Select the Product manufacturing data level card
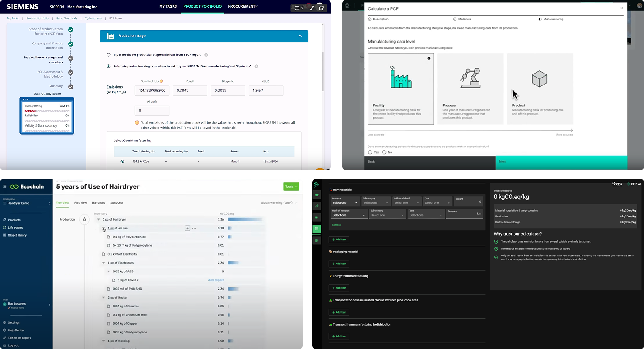Screen dimensions: 644x349 pyautogui.click(x=540, y=89)
